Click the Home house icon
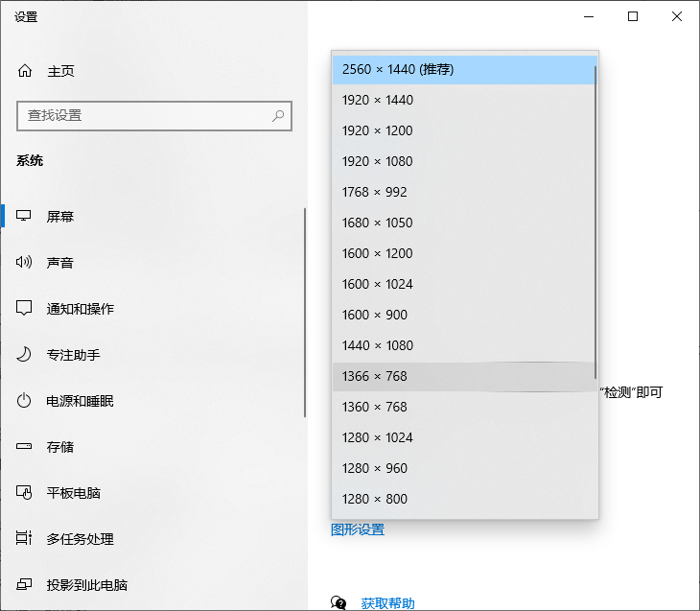 [x=25, y=71]
